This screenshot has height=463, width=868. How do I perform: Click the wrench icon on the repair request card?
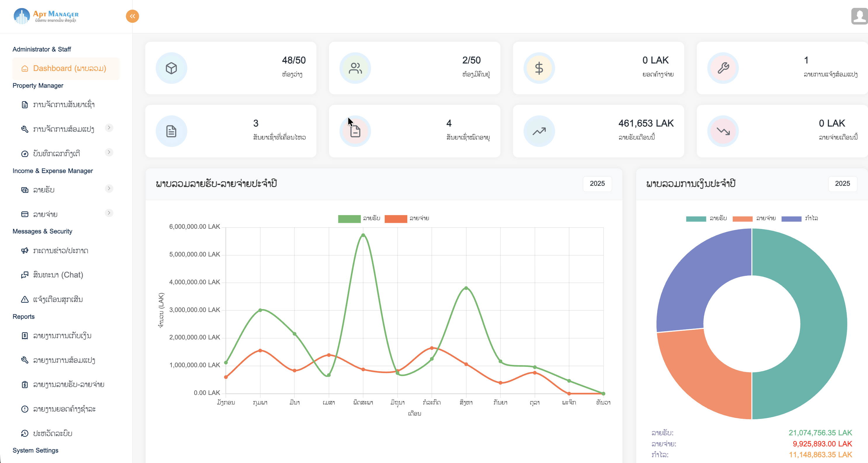723,68
